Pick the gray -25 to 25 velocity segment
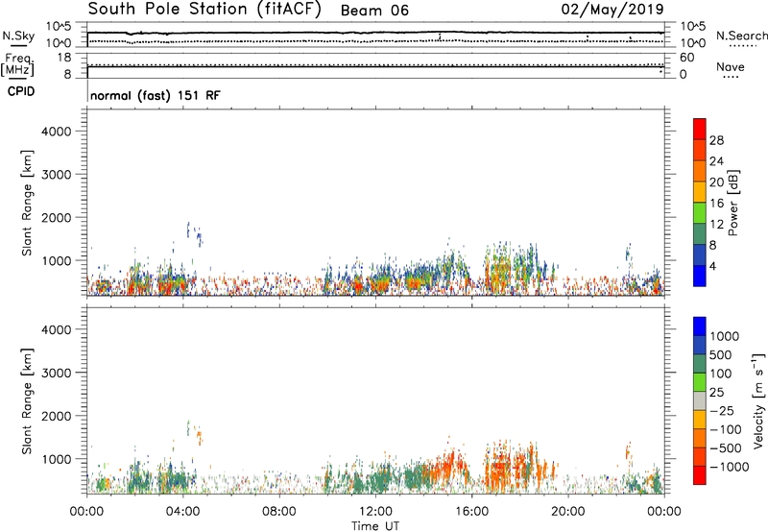 click(700, 400)
